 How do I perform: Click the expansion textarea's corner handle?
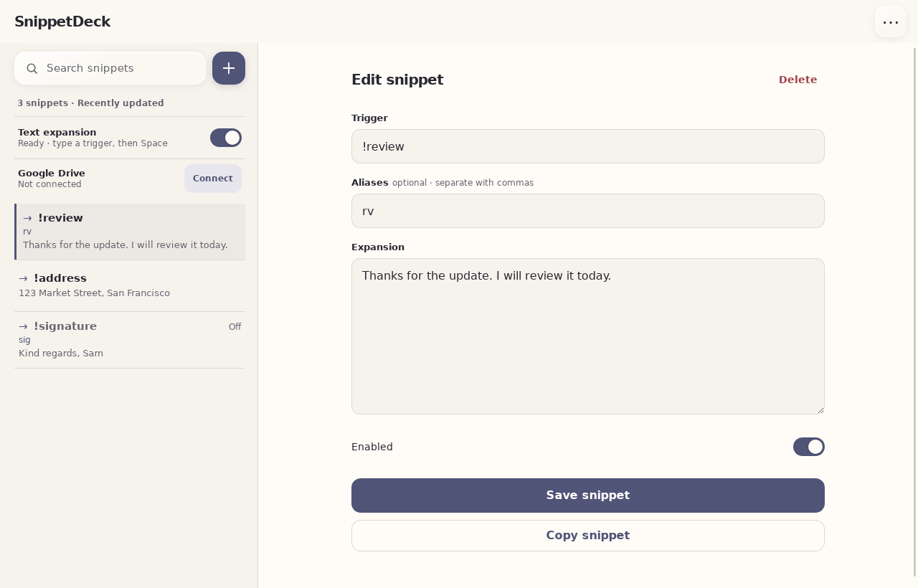[820, 410]
